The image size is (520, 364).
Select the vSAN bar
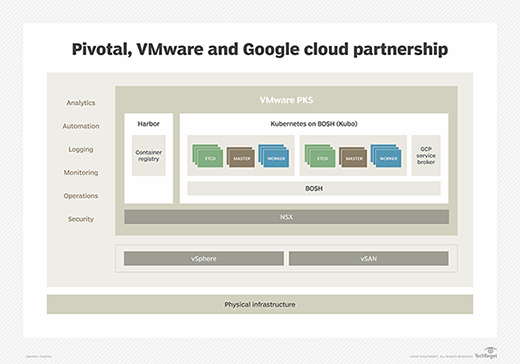coord(369,259)
